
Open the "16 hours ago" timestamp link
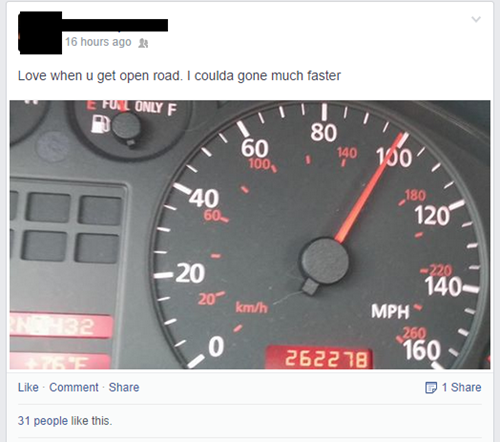(x=98, y=42)
